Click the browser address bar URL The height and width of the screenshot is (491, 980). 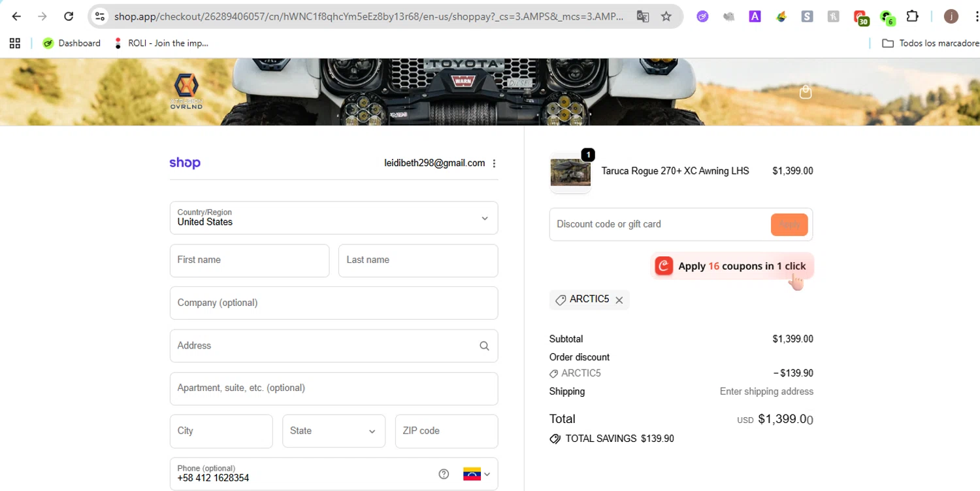point(369,16)
